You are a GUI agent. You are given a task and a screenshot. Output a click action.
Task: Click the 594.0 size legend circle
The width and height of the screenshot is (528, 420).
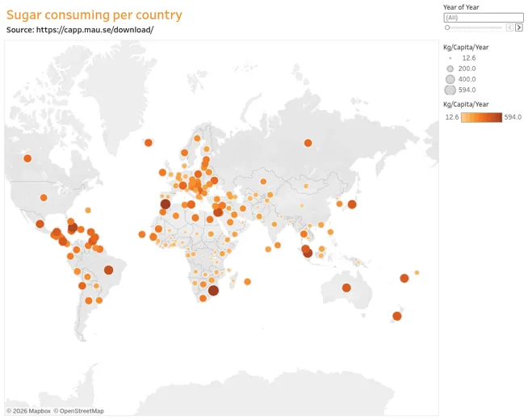(450, 90)
